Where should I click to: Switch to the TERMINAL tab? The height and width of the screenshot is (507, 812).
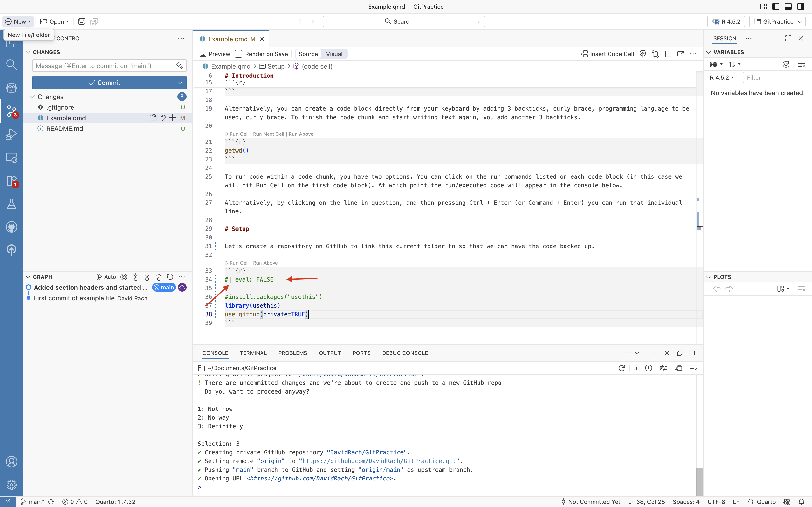click(253, 353)
